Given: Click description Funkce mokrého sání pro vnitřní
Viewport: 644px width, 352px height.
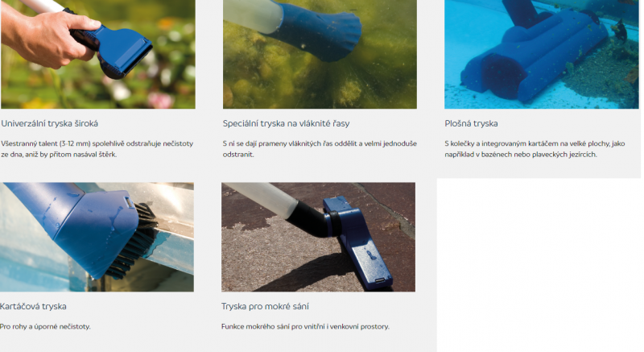Looking at the screenshot, I should tap(305, 326).
